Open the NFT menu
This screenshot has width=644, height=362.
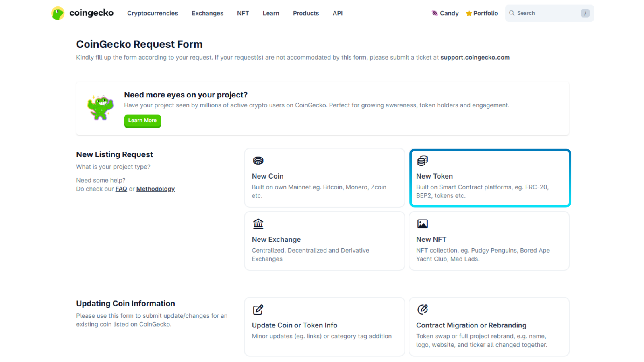243,13
